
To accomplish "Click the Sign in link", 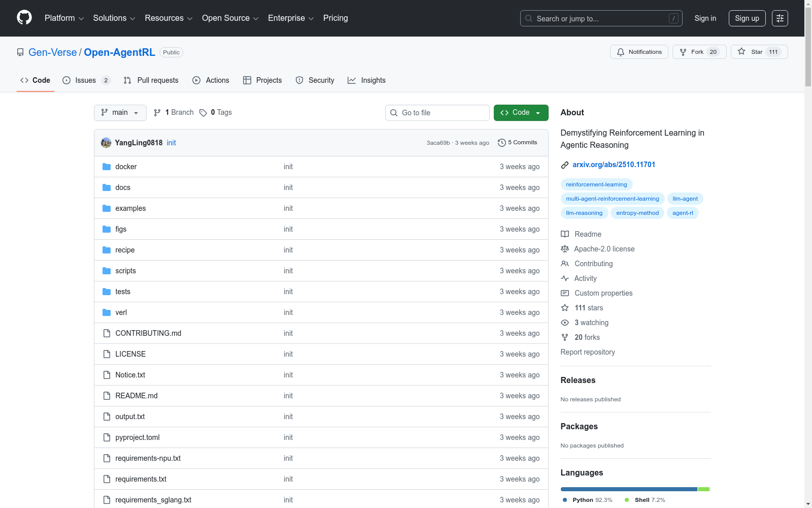I will tap(705, 18).
